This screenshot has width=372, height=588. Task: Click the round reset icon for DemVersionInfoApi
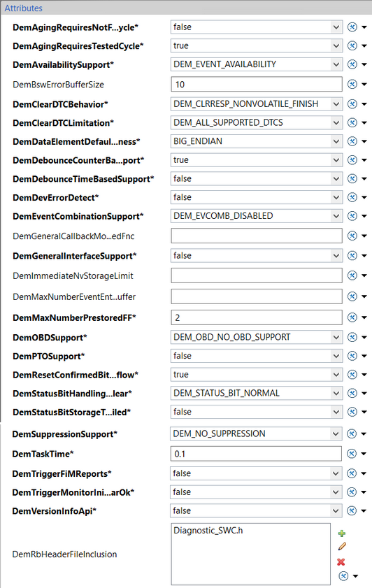click(352, 511)
